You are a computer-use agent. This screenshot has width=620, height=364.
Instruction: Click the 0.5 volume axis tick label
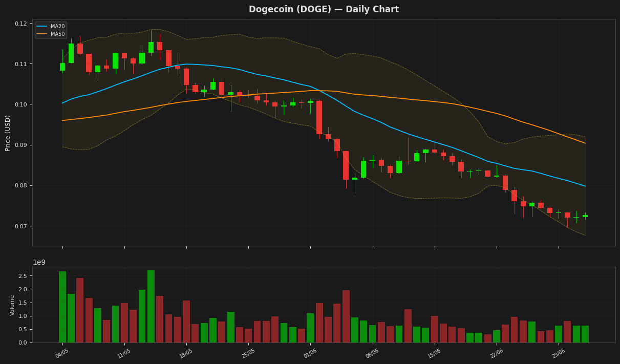tap(23, 329)
